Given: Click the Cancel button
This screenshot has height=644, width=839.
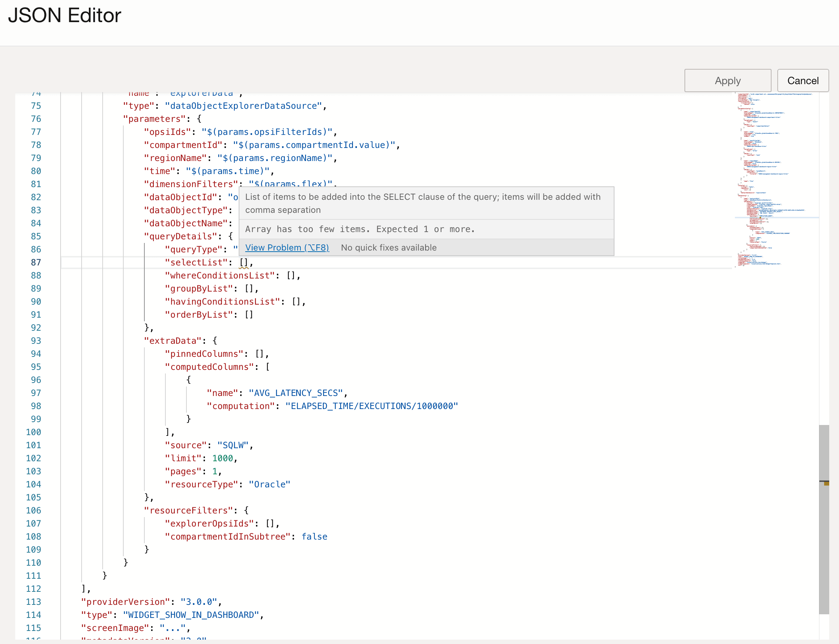Looking at the screenshot, I should (x=803, y=80).
